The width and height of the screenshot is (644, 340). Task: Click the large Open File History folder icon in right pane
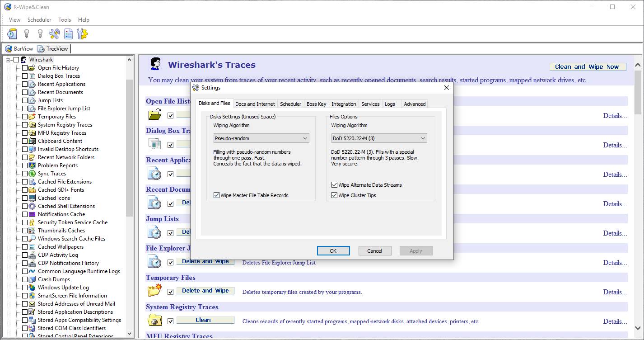pyautogui.click(x=155, y=115)
